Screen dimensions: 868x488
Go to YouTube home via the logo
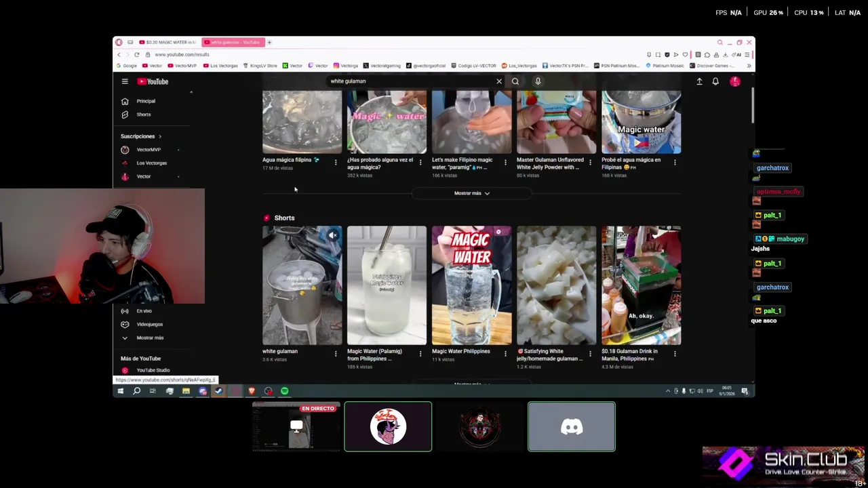[153, 81]
